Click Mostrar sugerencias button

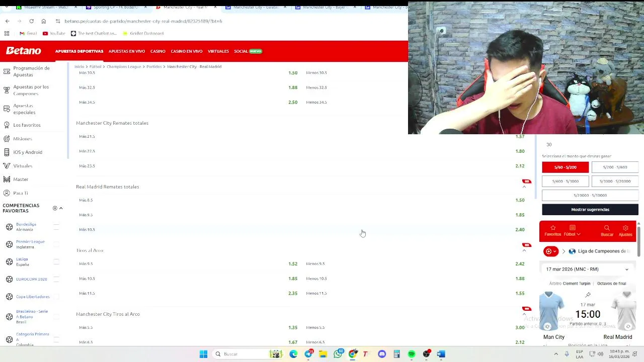[590, 210]
